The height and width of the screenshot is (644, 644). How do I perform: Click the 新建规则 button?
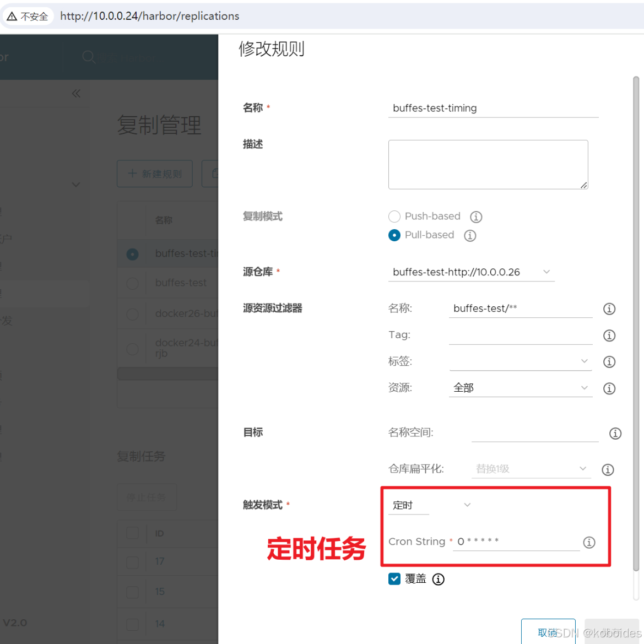(154, 174)
